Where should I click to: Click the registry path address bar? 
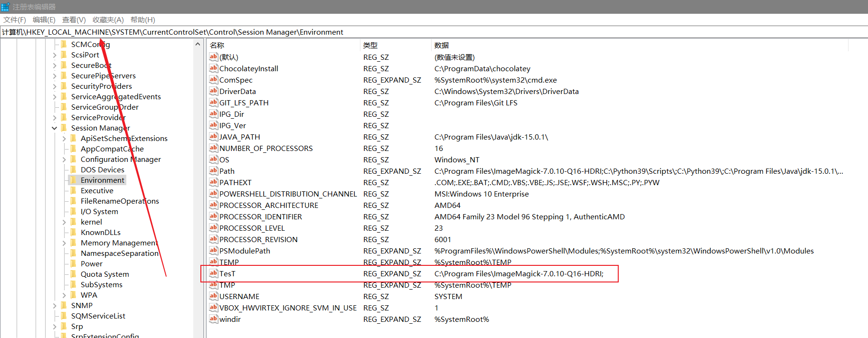pyautogui.click(x=427, y=32)
